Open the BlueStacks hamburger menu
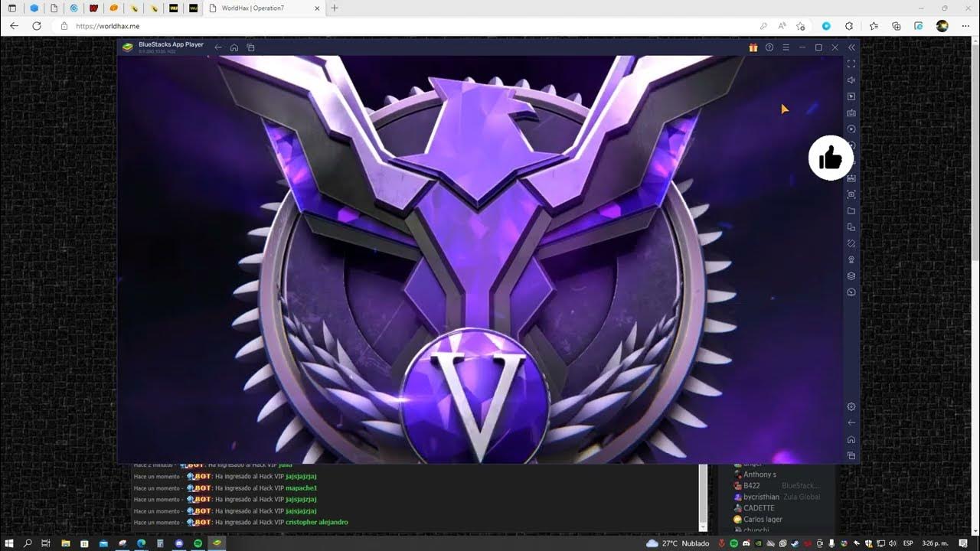This screenshot has height=551, width=980. pyautogui.click(x=786, y=47)
